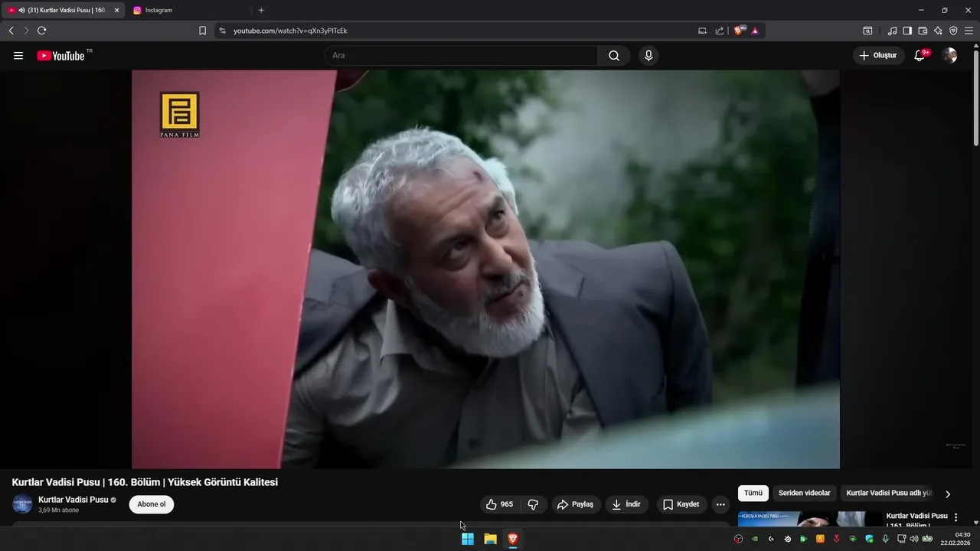Go forward in browser history
Image resolution: width=980 pixels, height=551 pixels.
[x=26, y=31]
